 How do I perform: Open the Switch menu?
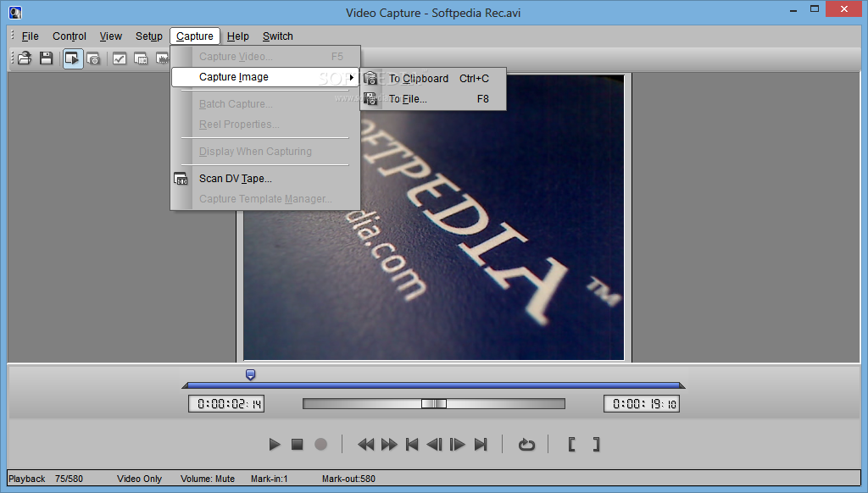coord(278,36)
